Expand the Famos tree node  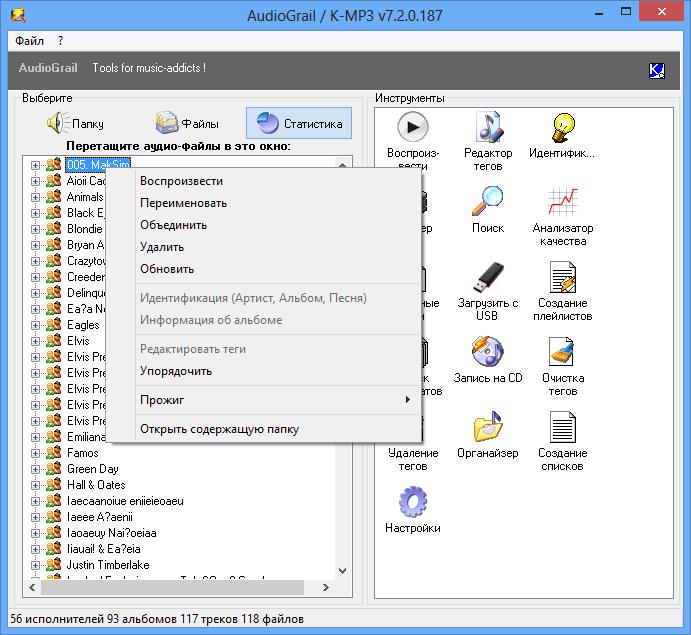tap(35, 453)
